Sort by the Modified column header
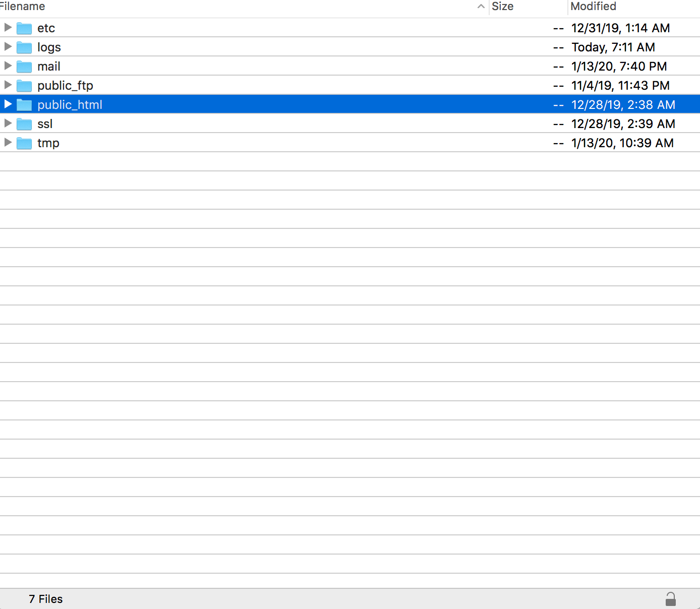The height and width of the screenshot is (609, 700). (x=593, y=7)
